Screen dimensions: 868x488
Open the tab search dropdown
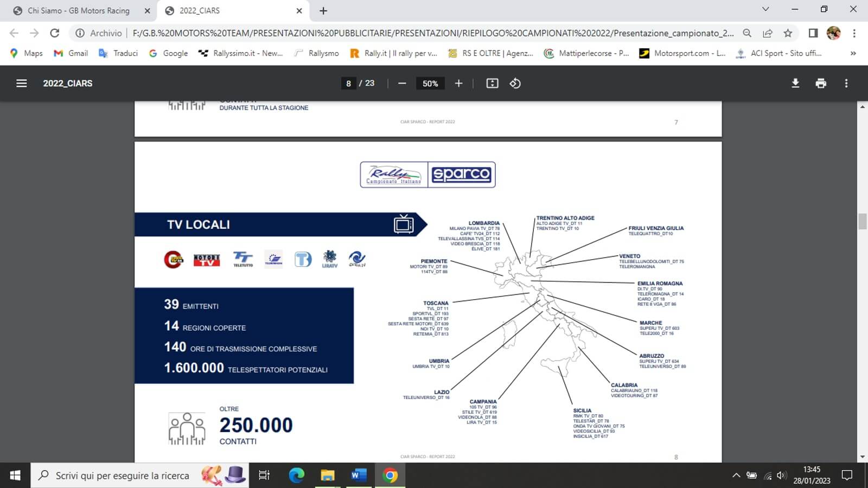[x=765, y=9]
